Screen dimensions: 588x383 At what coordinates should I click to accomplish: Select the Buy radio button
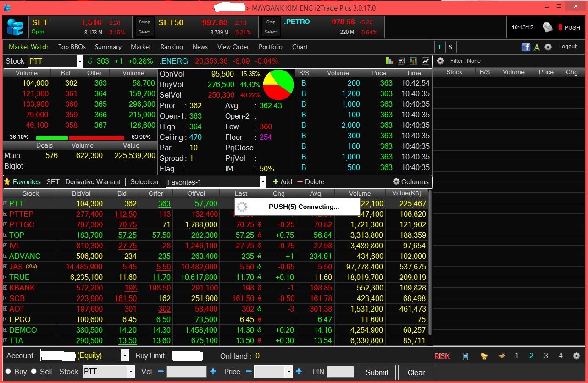pyautogui.click(x=8, y=372)
